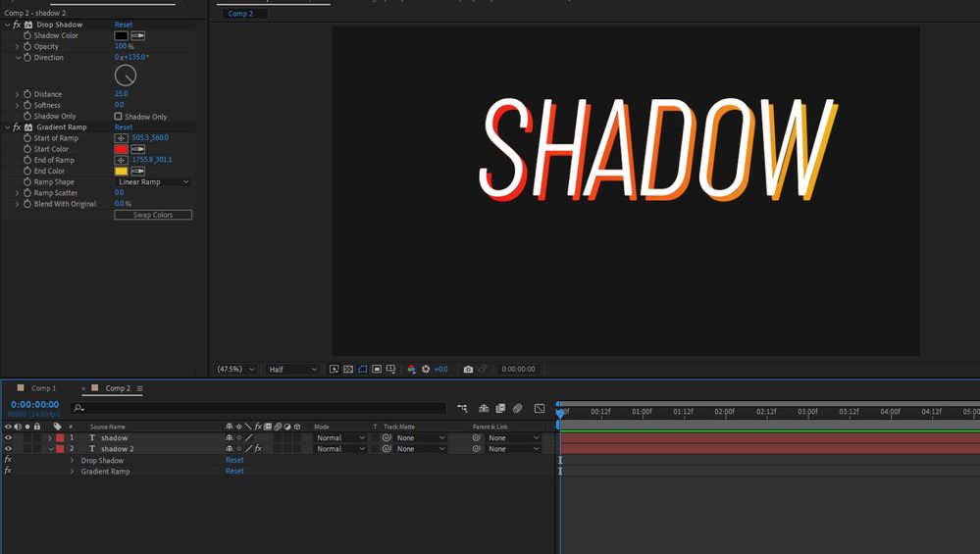Toggle Gradient Ramp fx switch in timeline
Screen dimensions: 980x554
coord(8,471)
